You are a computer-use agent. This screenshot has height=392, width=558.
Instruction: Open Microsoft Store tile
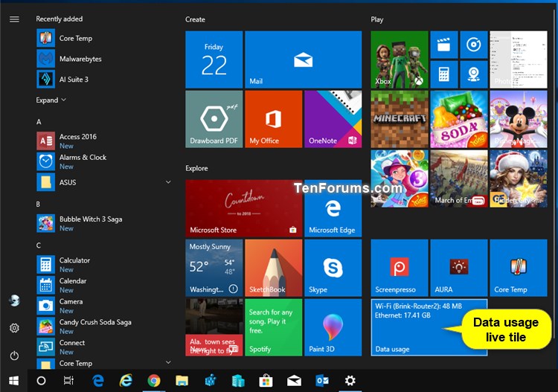pyautogui.click(x=244, y=208)
